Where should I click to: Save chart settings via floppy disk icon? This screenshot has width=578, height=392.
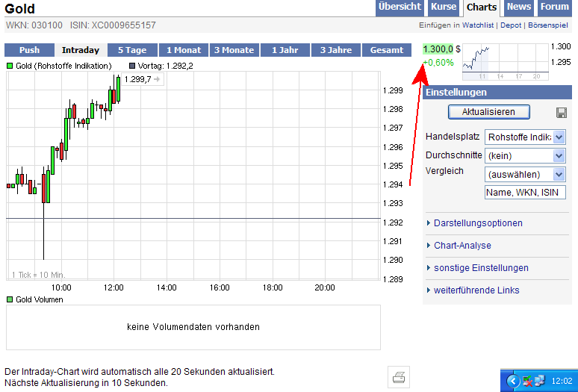562,113
